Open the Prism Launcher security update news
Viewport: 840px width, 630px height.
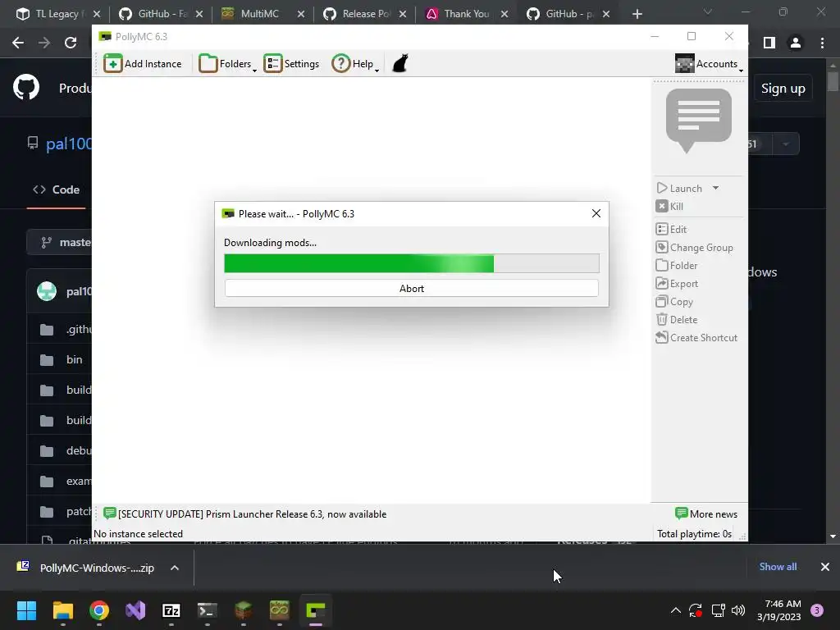point(244,514)
